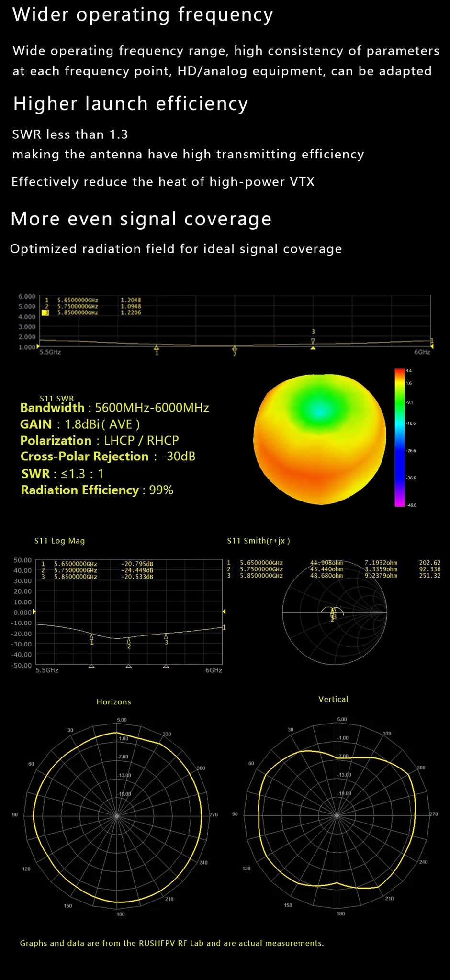450x980 pixels.
Task: Click the 3D radiation pattern sphere
Action: [320, 439]
